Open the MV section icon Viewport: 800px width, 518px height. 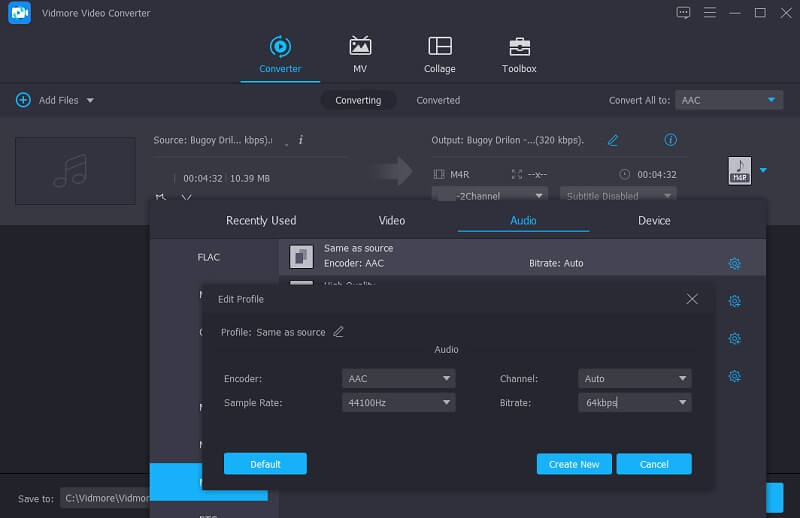click(360, 46)
